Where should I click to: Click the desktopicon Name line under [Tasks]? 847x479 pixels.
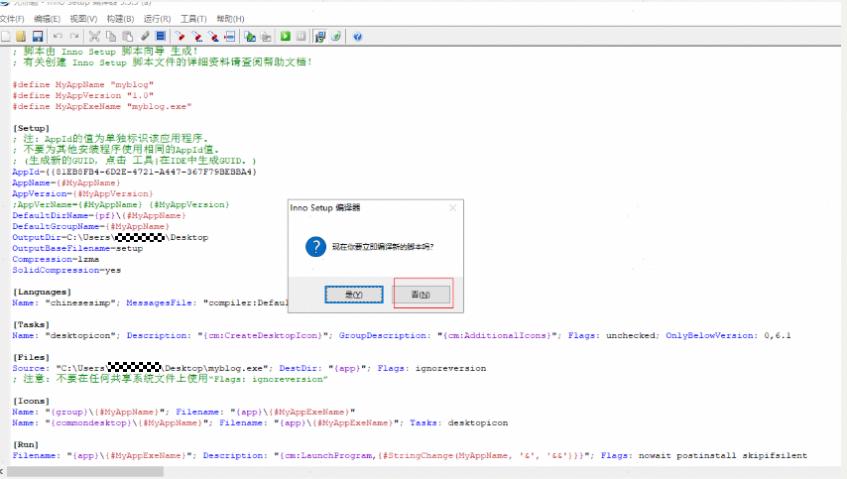[401, 335]
